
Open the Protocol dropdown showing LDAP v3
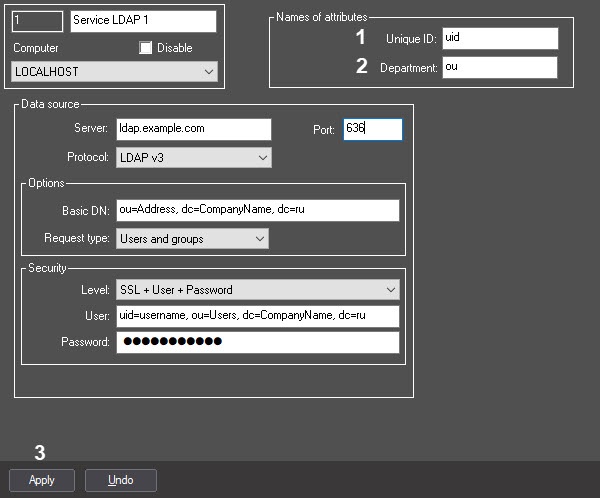point(194,158)
